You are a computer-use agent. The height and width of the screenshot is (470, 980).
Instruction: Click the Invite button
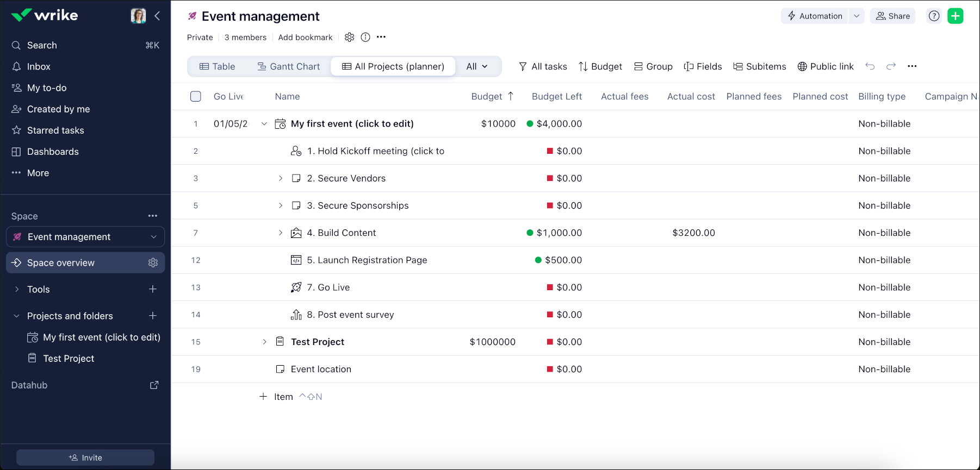point(85,458)
